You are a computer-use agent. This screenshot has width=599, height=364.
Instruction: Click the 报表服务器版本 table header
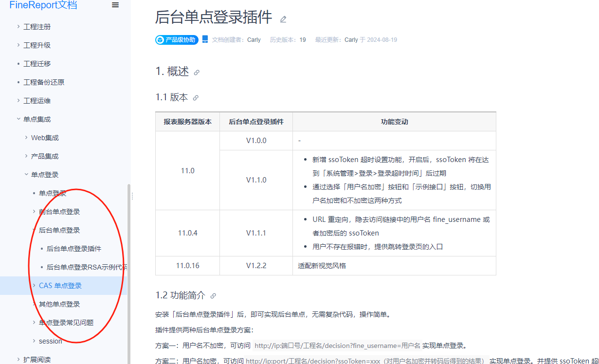tap(187, 122)
